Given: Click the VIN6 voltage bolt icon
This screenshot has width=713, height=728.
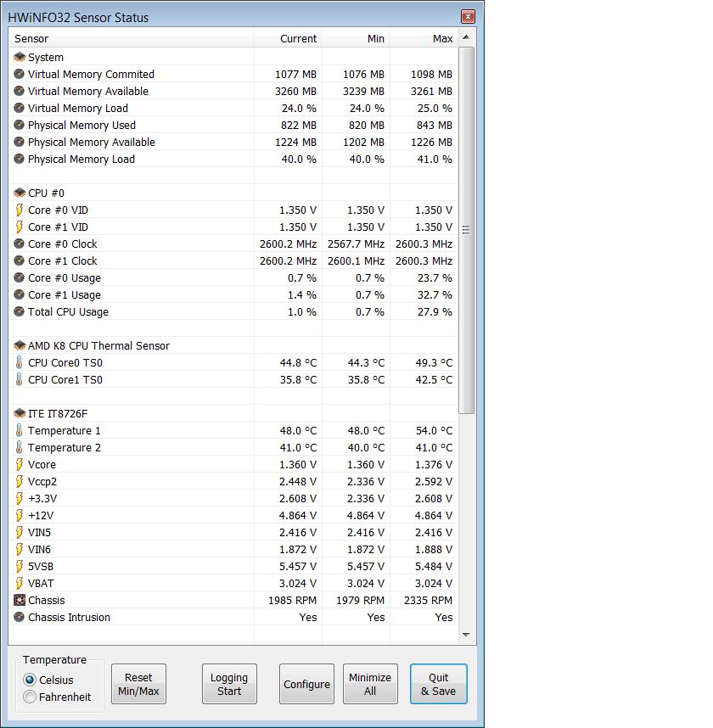Looking at the screenshot, I should click(x=19, y=549).
